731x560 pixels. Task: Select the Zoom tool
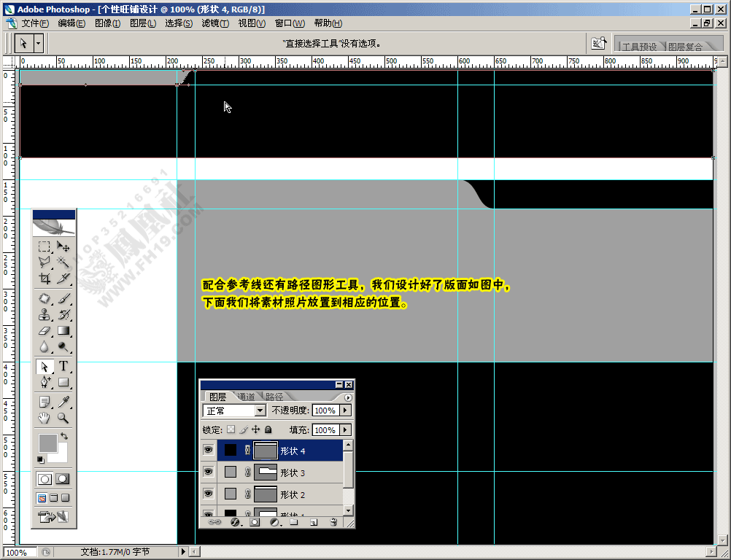63,418
